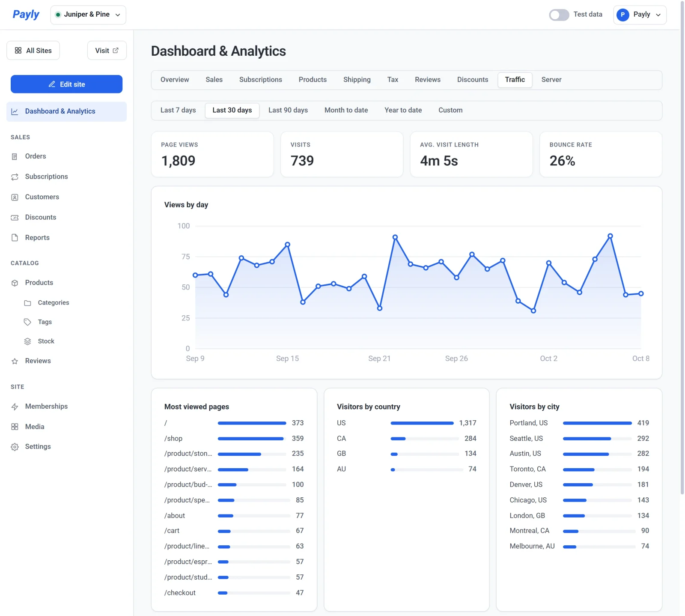Image resolution: width=685 pixels, height=616 pixels.
Task: Click the All Sites button
Action: point(33,51)
